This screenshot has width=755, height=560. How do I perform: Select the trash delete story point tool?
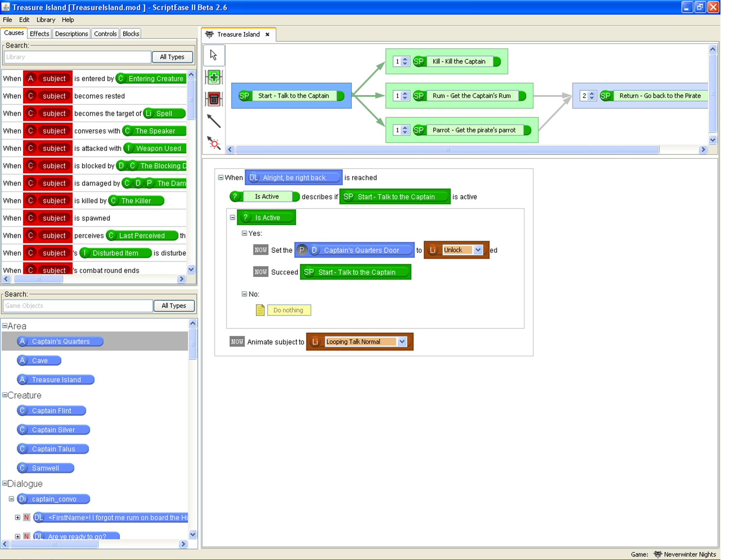click(214, 99)
